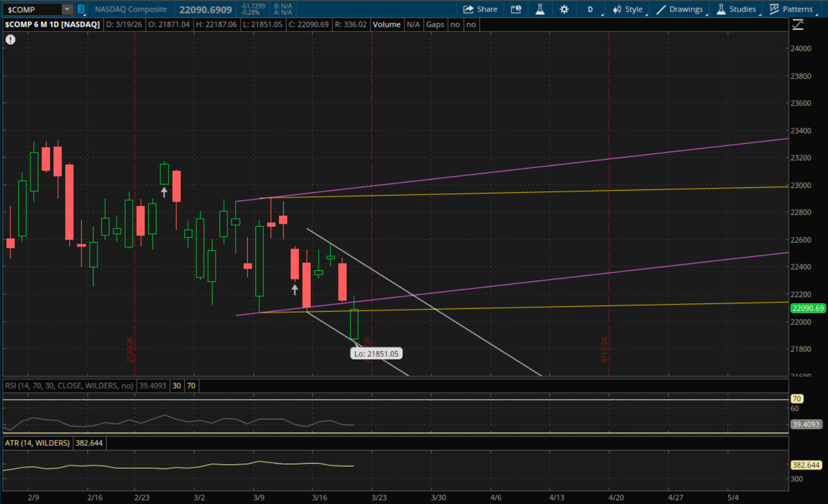
Task: Click the exclamation warning icon on chart
Action: (11, 40)
